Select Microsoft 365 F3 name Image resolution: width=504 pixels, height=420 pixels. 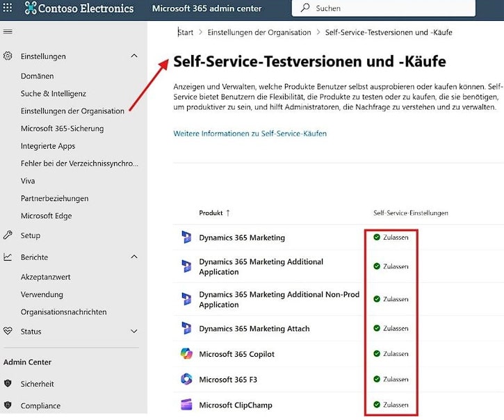228,380
